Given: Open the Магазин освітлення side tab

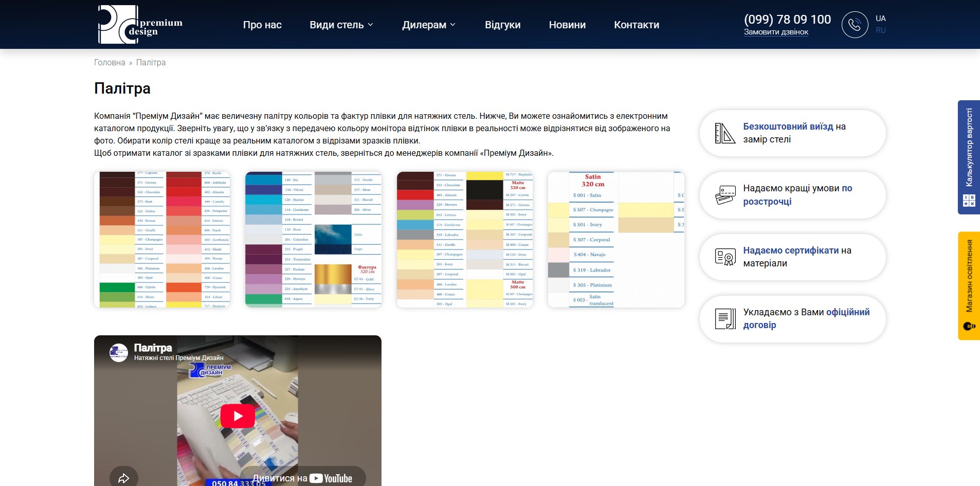Looking at the screenshot, I should (969, 285).
